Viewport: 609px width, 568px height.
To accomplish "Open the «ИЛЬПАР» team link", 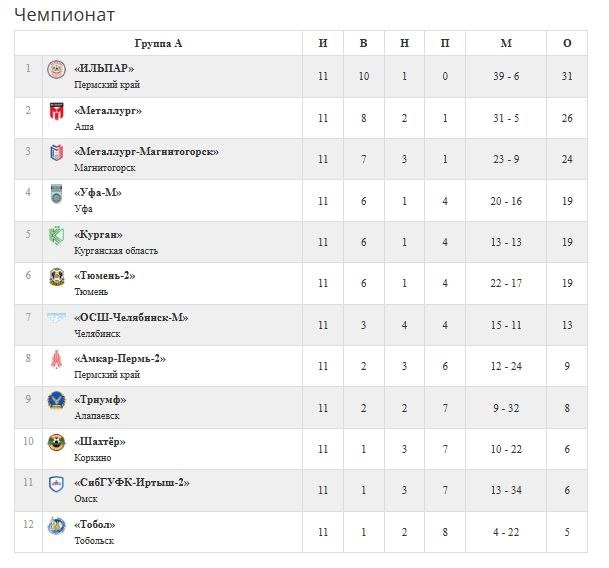I will point(104,69).
